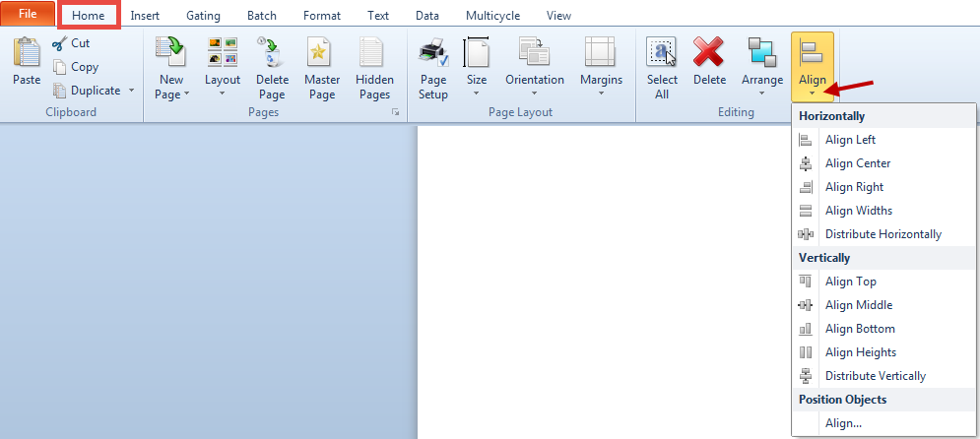This screenshot has height=439, width=980.
Task: Open the File tab
Action: 28,15
